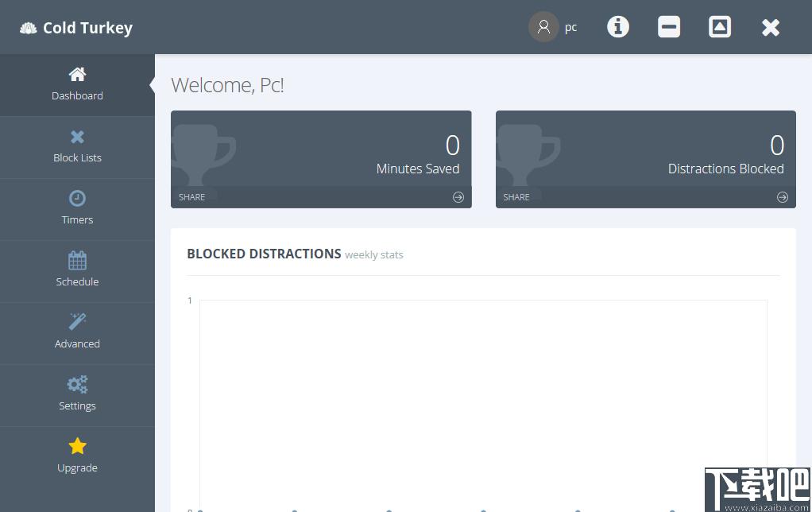Screen dimensions: 812x512
Task: Share the Minutes Saved stat
Action: click(x=191, y=197)
